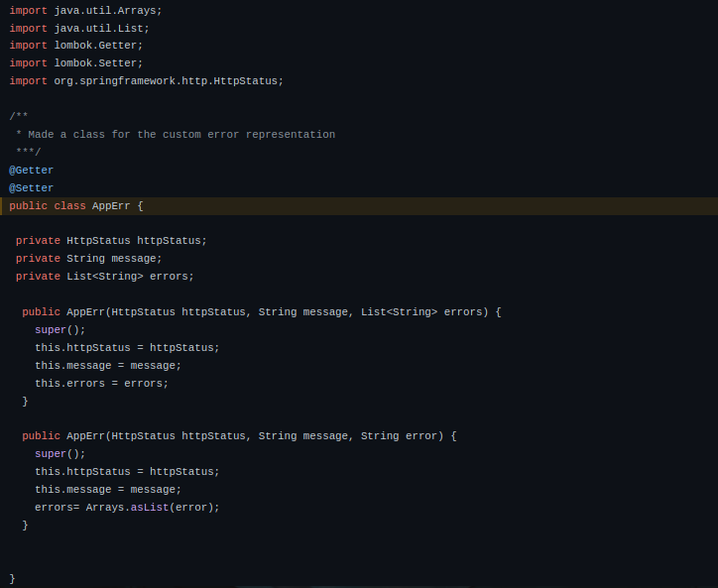The image size is (718, 588).
Task: Click the HttpStatus import from springframework
Action: click(x=147, y=81)
